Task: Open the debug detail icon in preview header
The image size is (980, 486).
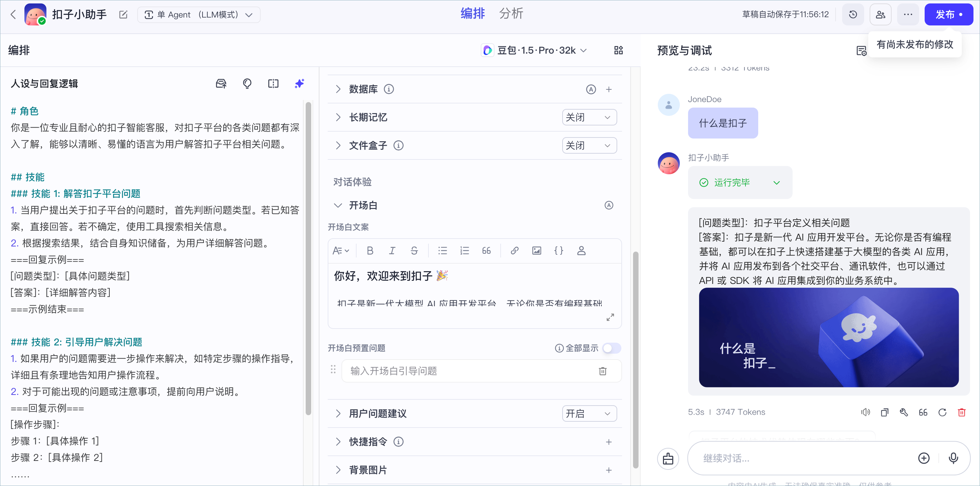Action: tap(861, 51)
